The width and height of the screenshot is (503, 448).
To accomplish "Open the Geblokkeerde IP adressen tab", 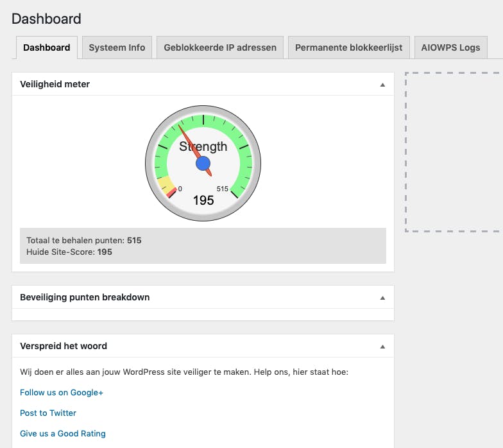I will pos(220,47).
